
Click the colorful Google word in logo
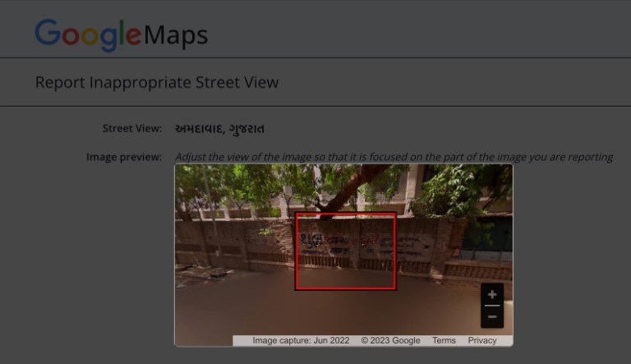tap(88, 35)
